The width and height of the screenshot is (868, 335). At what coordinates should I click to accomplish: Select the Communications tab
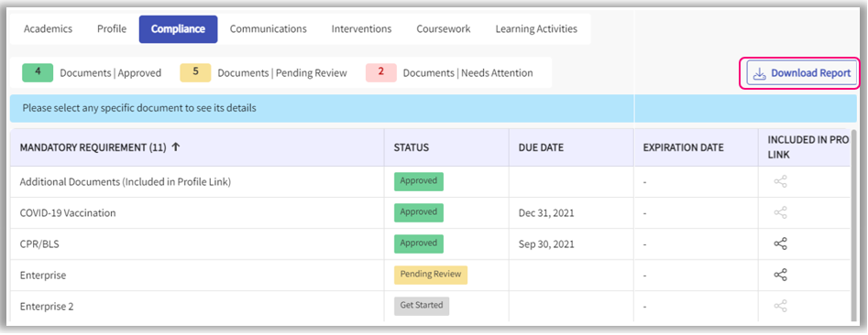point(269,28)
